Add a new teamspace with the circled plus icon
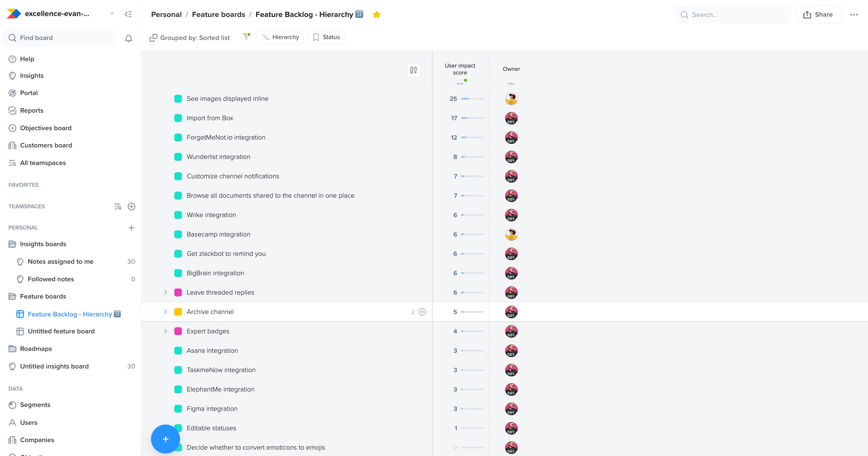This screenshot has width=868, height=456. coord(131,206)
